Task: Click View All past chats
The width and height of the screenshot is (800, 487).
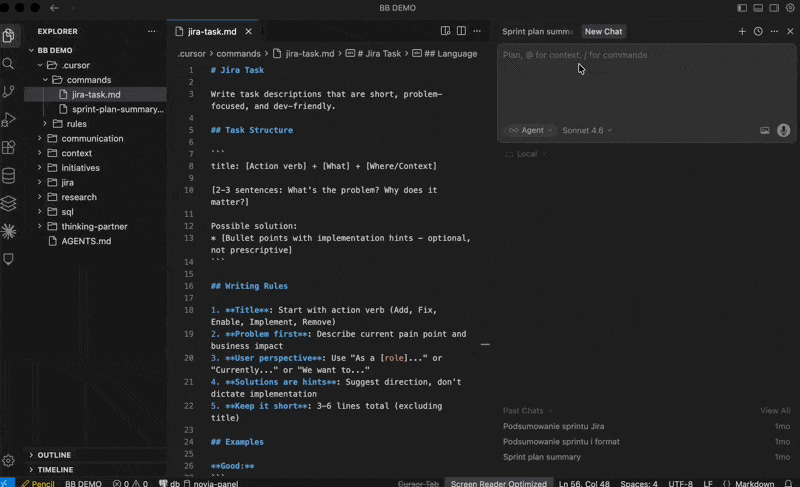Action: 775,411
